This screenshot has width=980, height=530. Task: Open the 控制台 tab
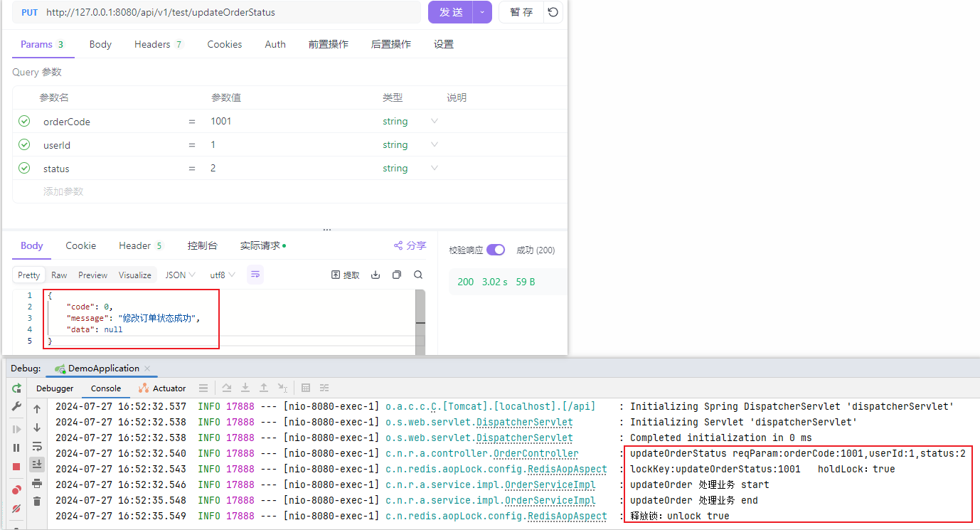tap(202, 245)
